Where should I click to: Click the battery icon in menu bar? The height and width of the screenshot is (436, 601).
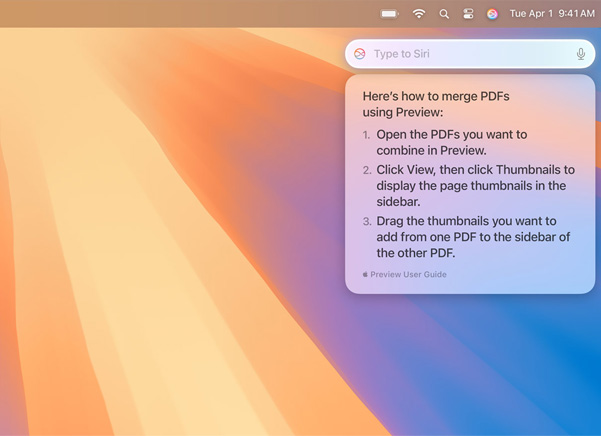[x=389, y=14]
